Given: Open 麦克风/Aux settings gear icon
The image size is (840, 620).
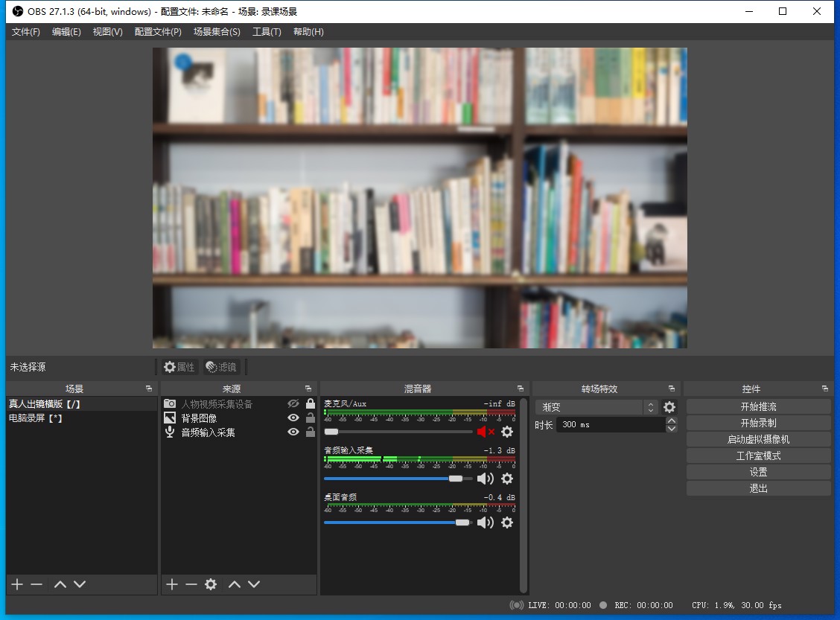Looking at the screenshot, I should [x=507, y=432].
